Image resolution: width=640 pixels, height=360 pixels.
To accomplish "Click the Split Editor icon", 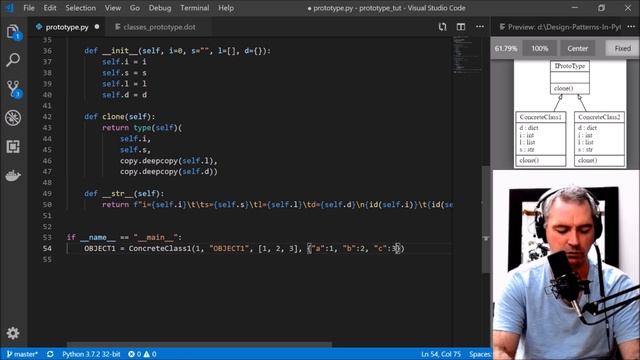I will (461, 27).
